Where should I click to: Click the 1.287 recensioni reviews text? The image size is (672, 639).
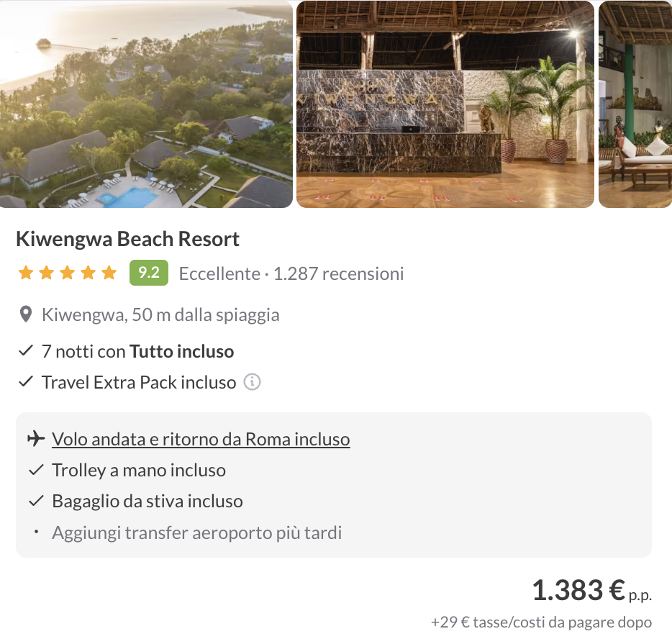338,273
